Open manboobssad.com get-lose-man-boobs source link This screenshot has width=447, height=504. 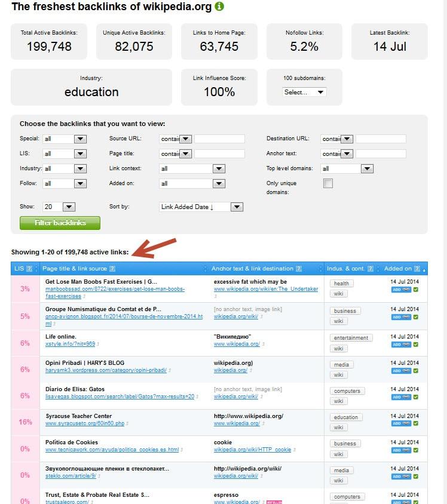coord(115,293)
